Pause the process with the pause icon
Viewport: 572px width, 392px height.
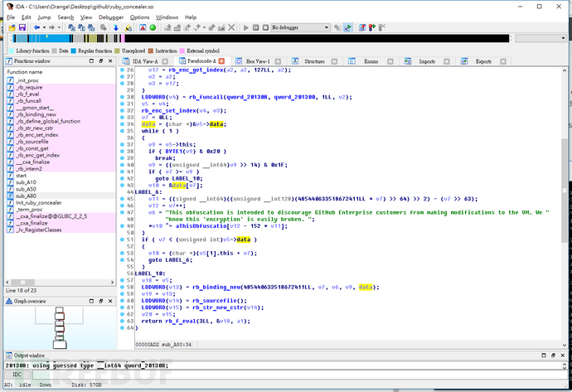(x=255, y=27)
